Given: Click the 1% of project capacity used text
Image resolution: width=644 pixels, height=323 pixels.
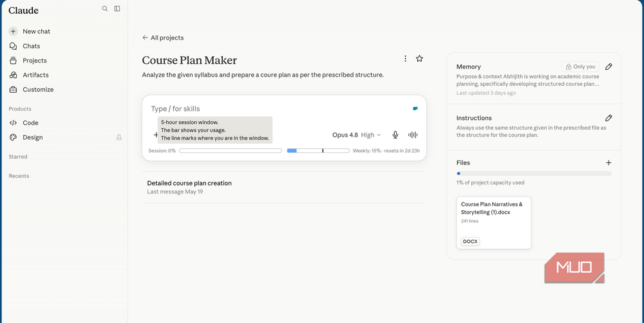Looking at the screenshot, I should coord(490,183).
